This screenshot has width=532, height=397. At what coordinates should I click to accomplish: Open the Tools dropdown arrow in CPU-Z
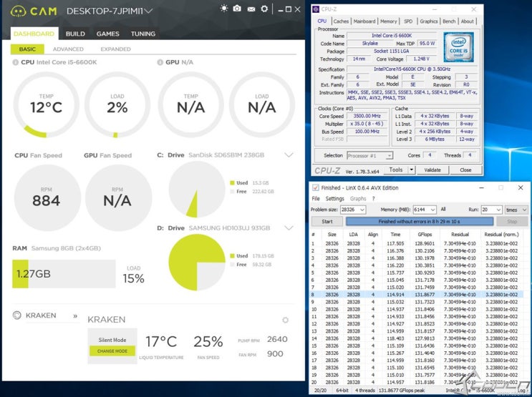click(x=411, y=170)
